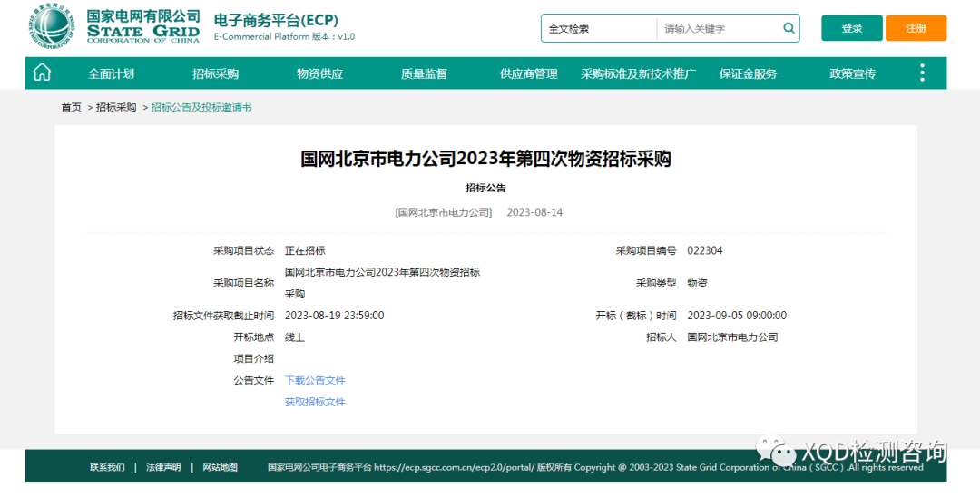Image resolution: width=980 pixels, height=497 pixels.
Task: Click the opening location value 线上
Action: click(295, 337)
